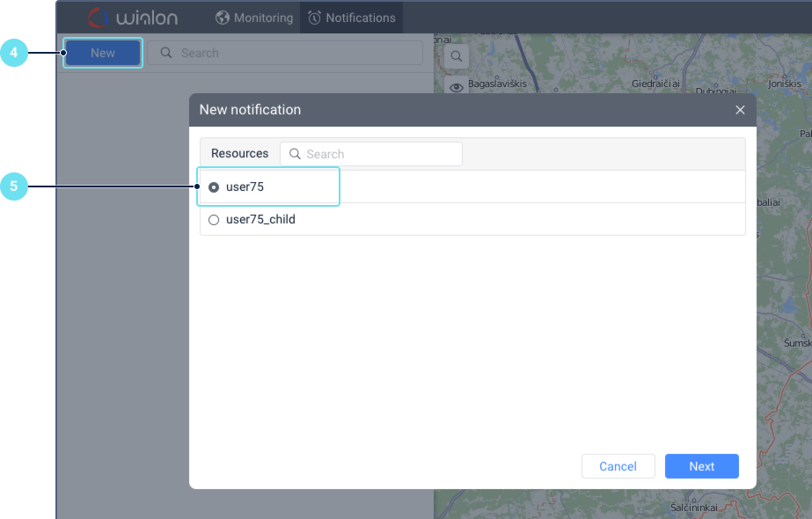Open the Notifications tab
Screen dimensions: 812x519
click(352, 18)
